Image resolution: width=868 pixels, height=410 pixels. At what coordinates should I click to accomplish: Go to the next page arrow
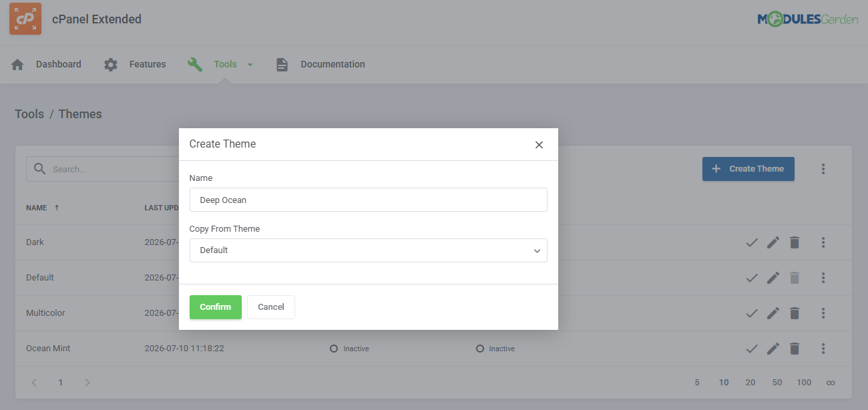tap(87, 383)
